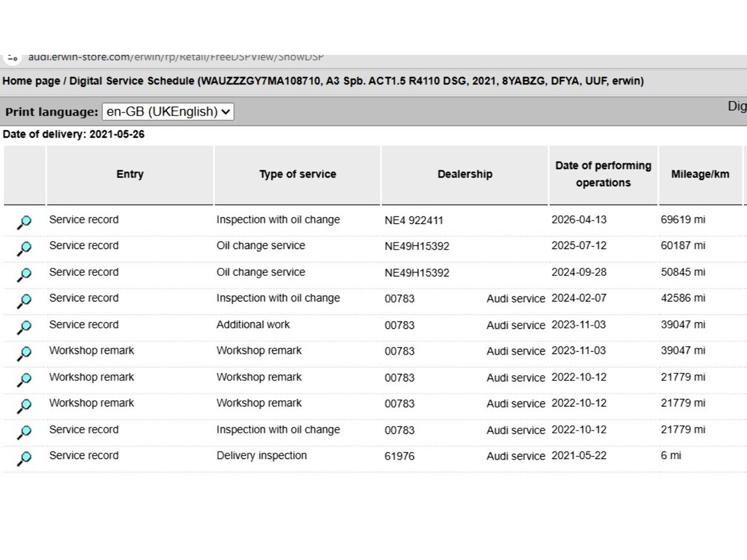Click Date of performing operations header

(x=603, y=174)
